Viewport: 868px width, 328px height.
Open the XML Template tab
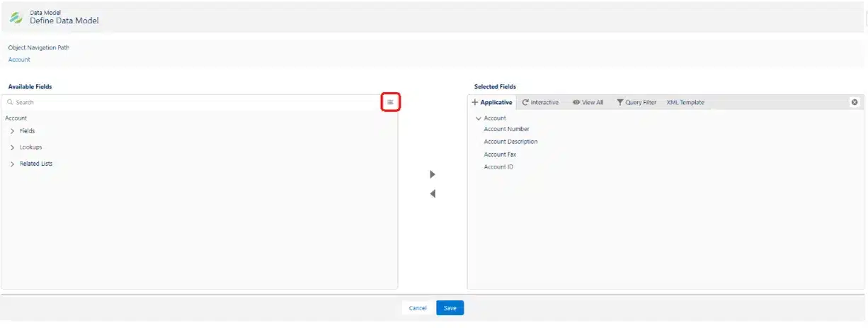point(685,103)
